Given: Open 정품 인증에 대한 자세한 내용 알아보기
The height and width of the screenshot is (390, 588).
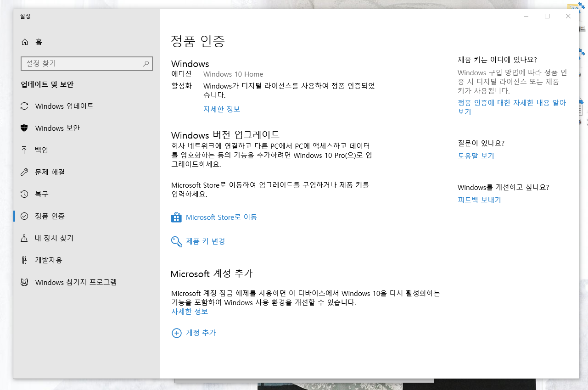Looking at the screenshot, I should [x=512, y=107].
